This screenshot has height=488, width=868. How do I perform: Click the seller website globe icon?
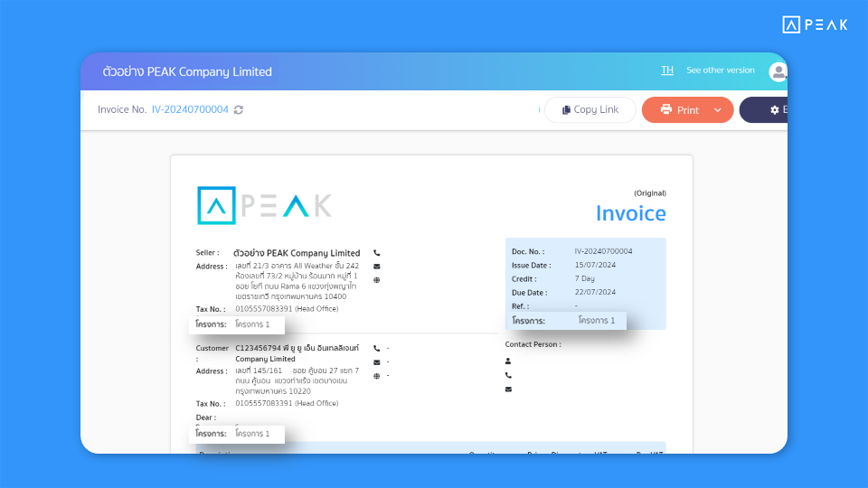(376, 280)
